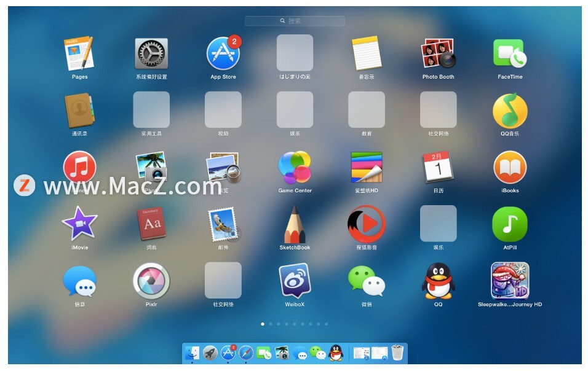The image size is (588, 371).
Task: Focus the 搜索 search field
Action: click(x=295, y=21)
